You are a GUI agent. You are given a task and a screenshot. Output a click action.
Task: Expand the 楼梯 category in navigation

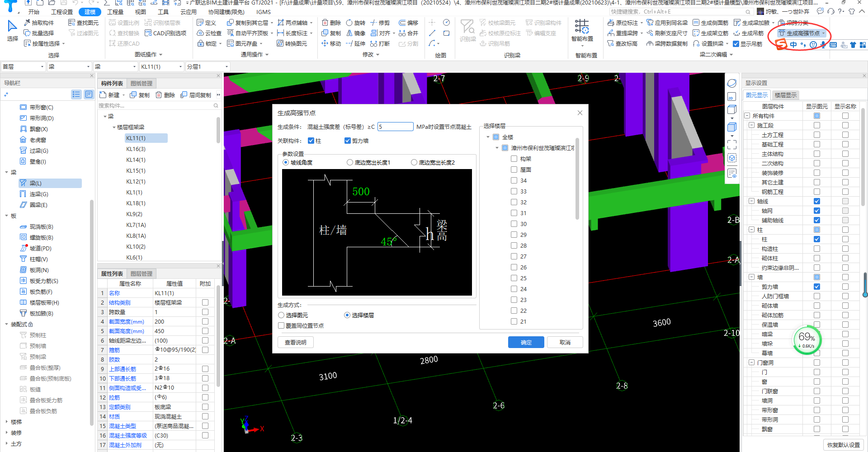pos(6,422)
